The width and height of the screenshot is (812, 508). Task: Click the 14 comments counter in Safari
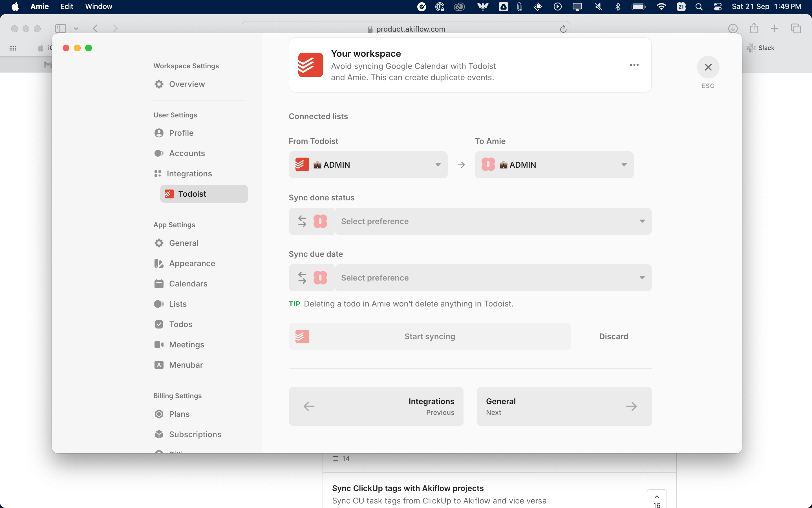pyautogui.click(x=341, y=459)
